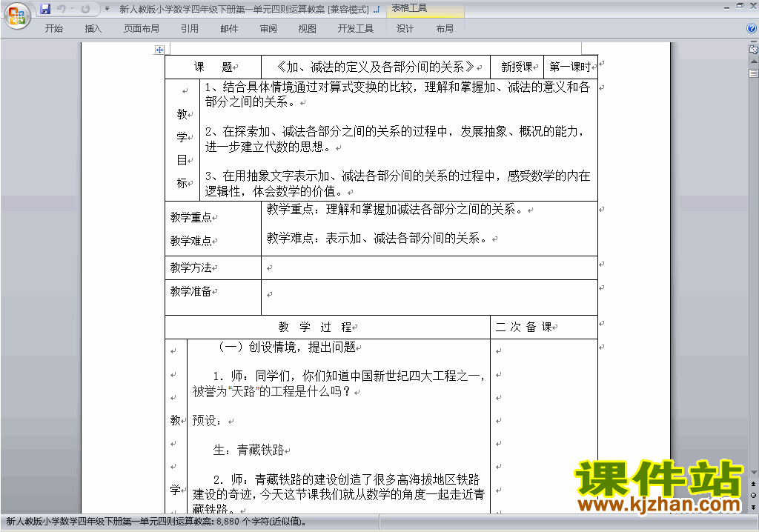Open the table tools 设计 tab
The height and width of the screenshot is (532, 759).
pyautogui.click(x=405, y=29)
